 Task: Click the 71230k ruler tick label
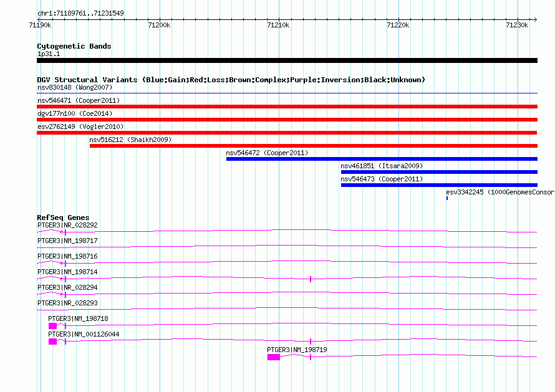pyautogui.click(x=517, y=25)
